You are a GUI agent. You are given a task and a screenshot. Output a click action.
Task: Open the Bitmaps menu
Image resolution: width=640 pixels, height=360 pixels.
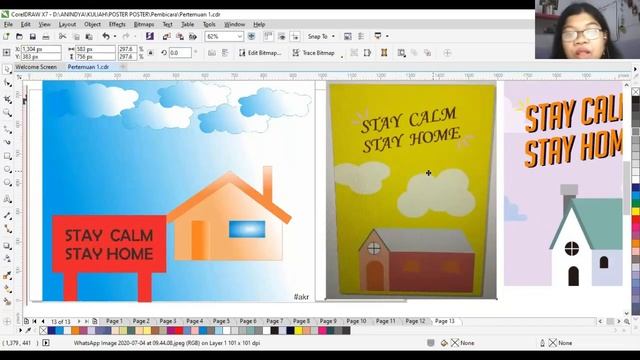144,24
